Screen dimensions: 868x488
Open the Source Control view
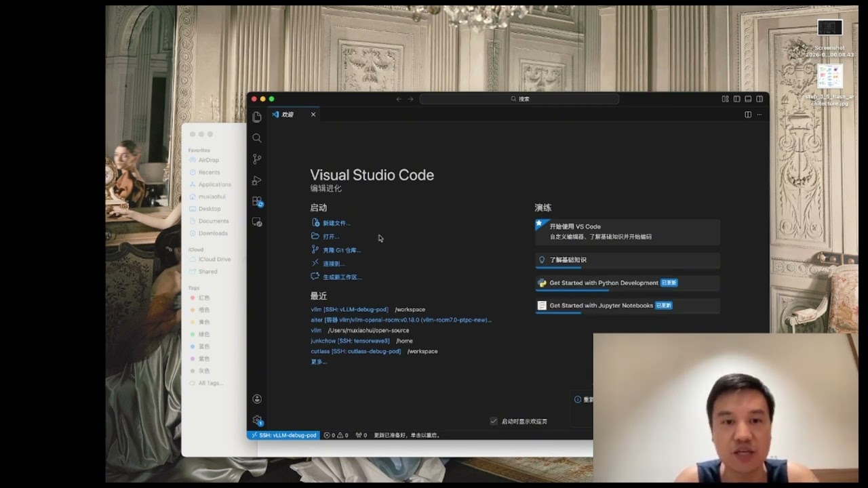pos(257,159)
